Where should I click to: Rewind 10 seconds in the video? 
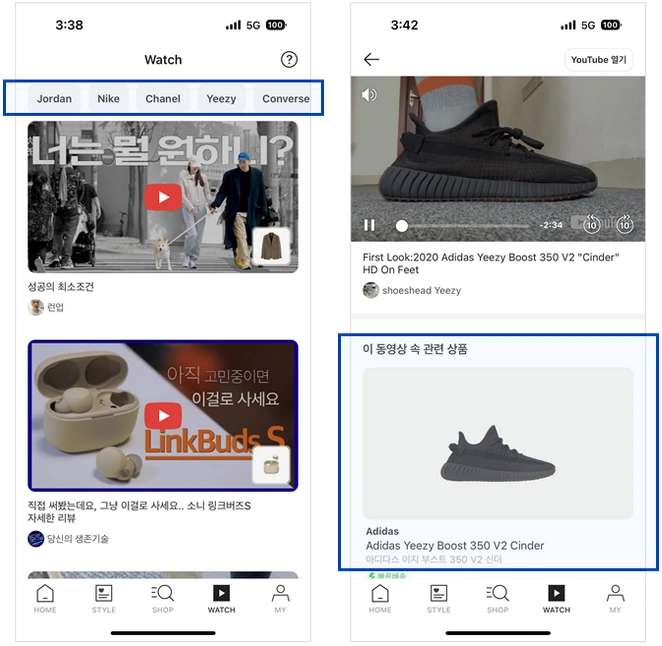point(591,224)
